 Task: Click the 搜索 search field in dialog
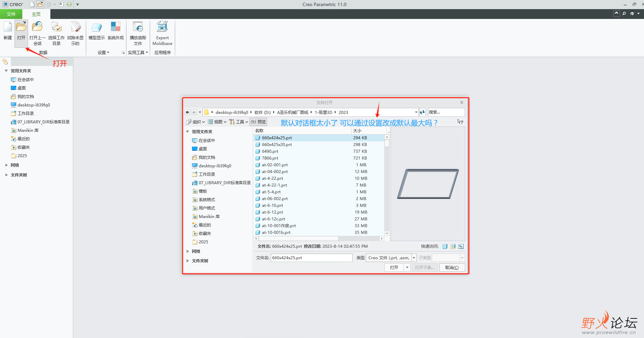pyautogui.click(x=446, y=112)
